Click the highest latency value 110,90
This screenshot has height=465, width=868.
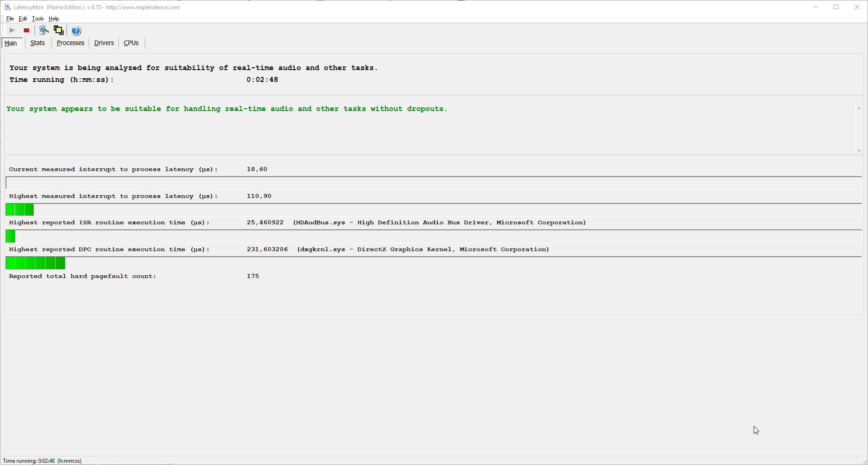[259, 196]
